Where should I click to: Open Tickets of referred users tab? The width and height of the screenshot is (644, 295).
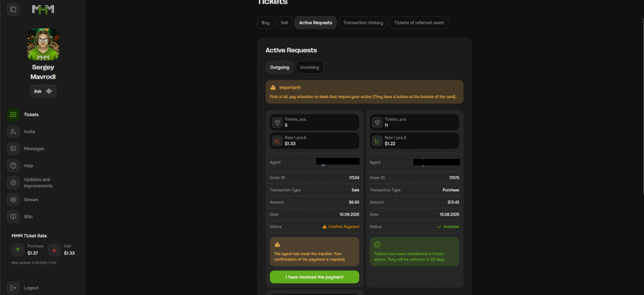(419, 23)
